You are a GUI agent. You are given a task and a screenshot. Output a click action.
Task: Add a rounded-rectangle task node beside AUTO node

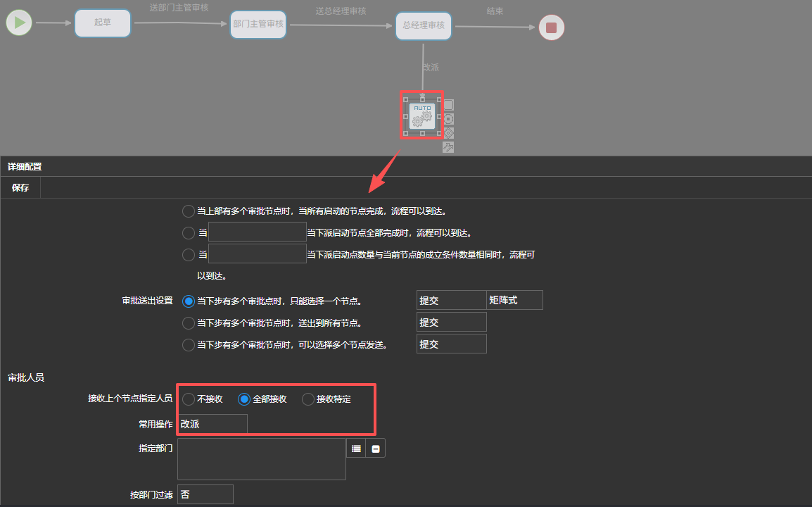tap(448, 105)
